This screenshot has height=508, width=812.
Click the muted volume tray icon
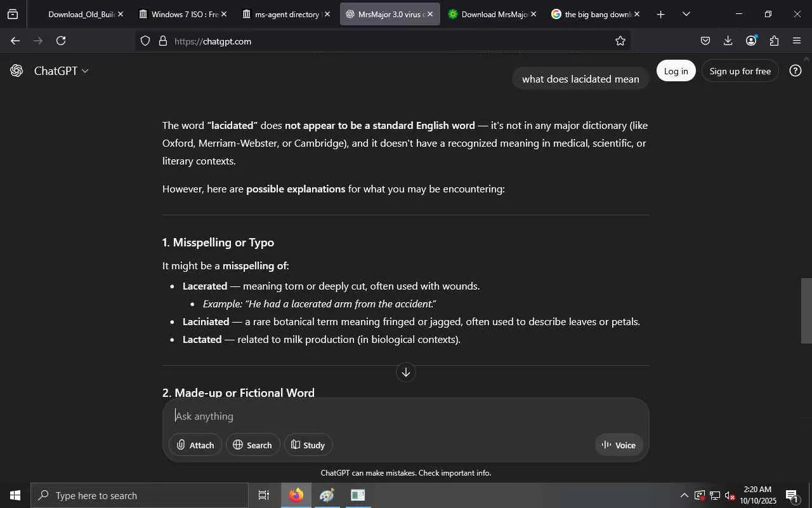(730, 495)
